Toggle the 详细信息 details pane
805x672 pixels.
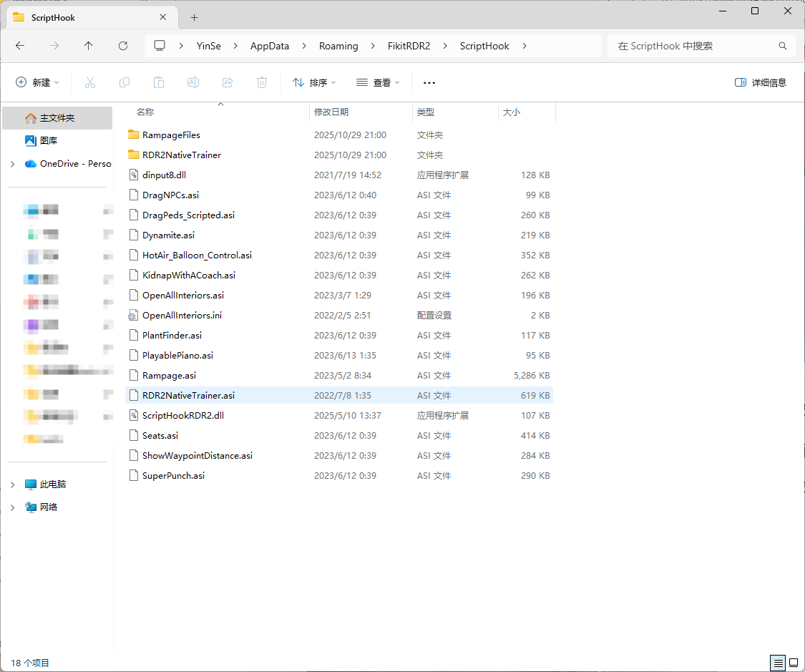point(761,82)
